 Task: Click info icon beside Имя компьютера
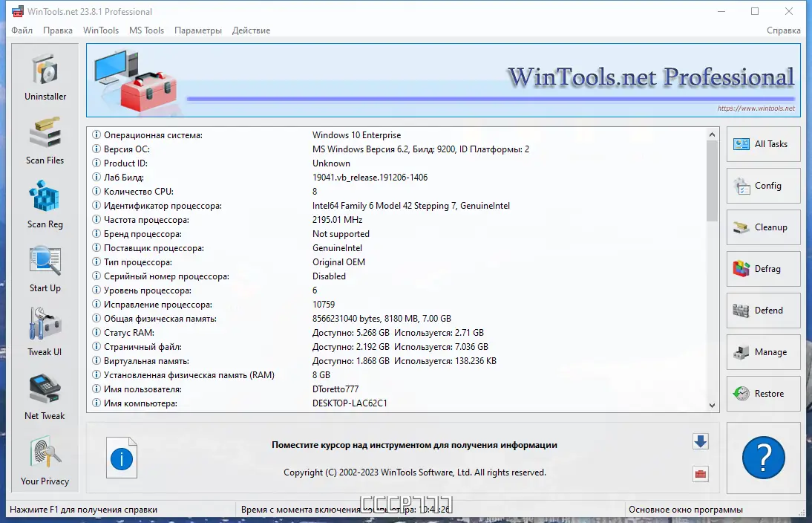(96, 403)
